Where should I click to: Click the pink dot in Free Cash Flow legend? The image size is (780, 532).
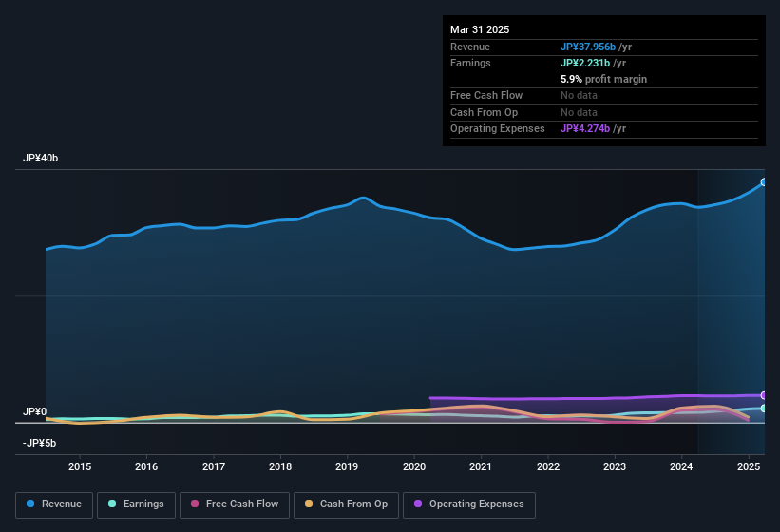point(195,503)
